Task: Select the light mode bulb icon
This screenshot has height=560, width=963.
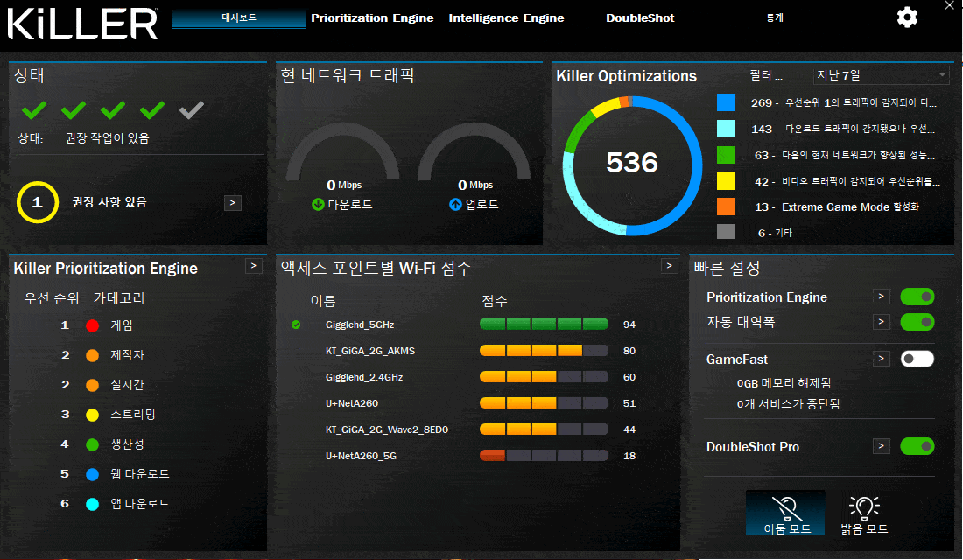Action: tap(864, 508)
